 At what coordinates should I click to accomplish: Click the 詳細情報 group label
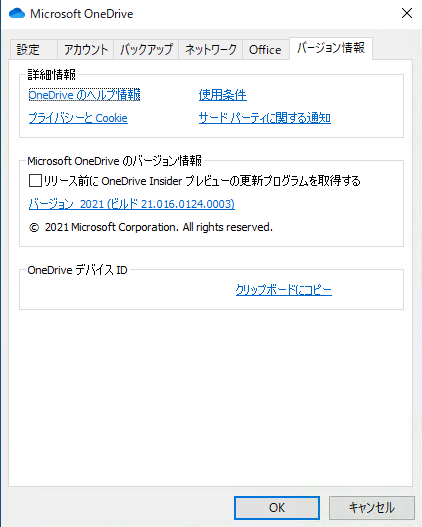coord(52,74)
